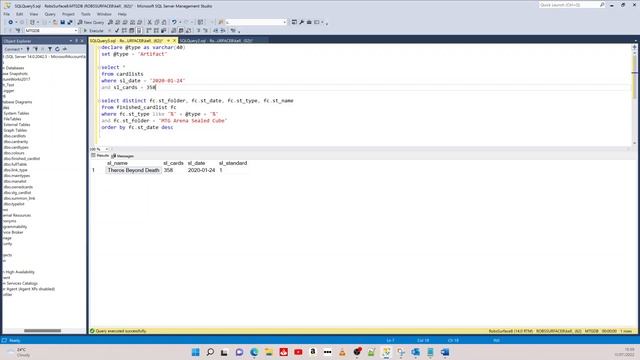This screenshot has width=640, height=360.
Task: Select the dbo.typelist table
Action: coord(14,204)
